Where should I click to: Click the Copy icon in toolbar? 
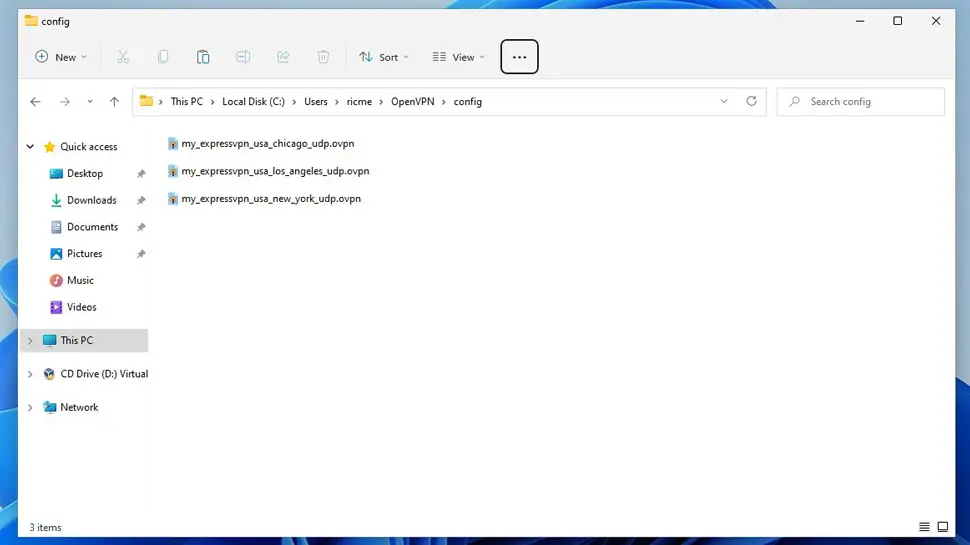tap(163, 57)
